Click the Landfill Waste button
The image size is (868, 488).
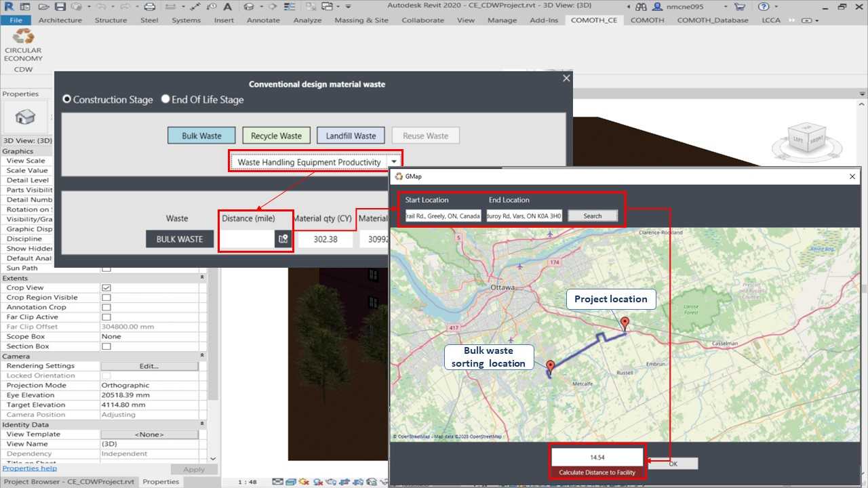pos(351,136)
